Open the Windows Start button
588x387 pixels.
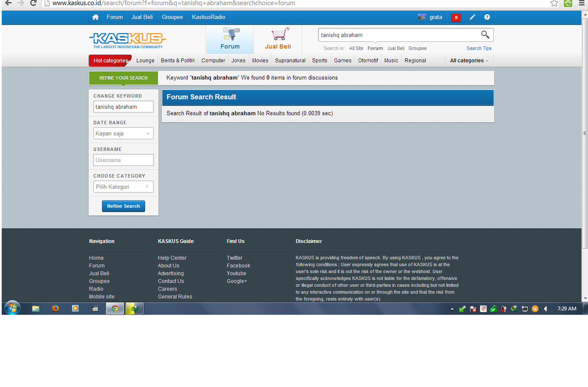(x=12, y=308)
